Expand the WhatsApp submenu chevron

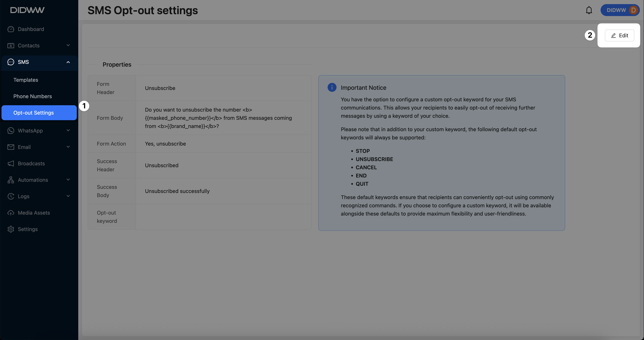[x=68, y=130]
